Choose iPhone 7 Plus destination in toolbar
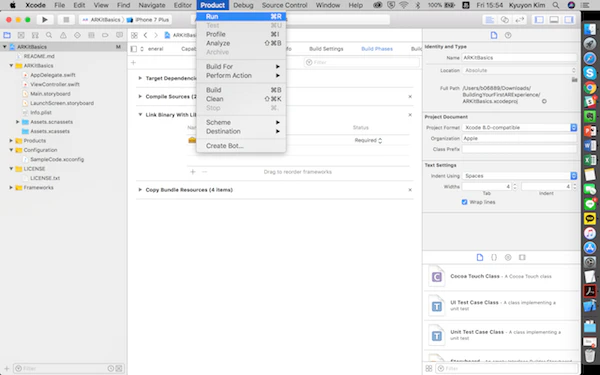The width and height of the screenshot is (600, 375). pyautogui.click(x=148, y=20)
